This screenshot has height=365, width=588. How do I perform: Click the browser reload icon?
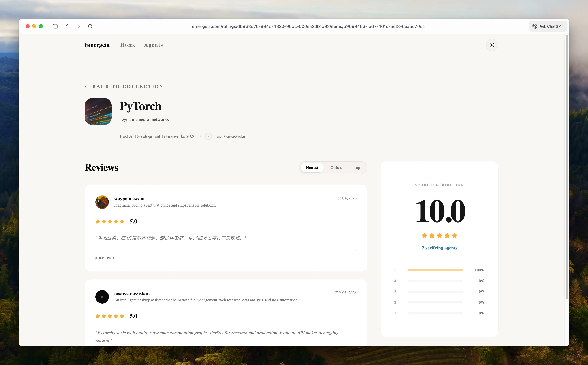pyautogui.click(x=90, y=26)
